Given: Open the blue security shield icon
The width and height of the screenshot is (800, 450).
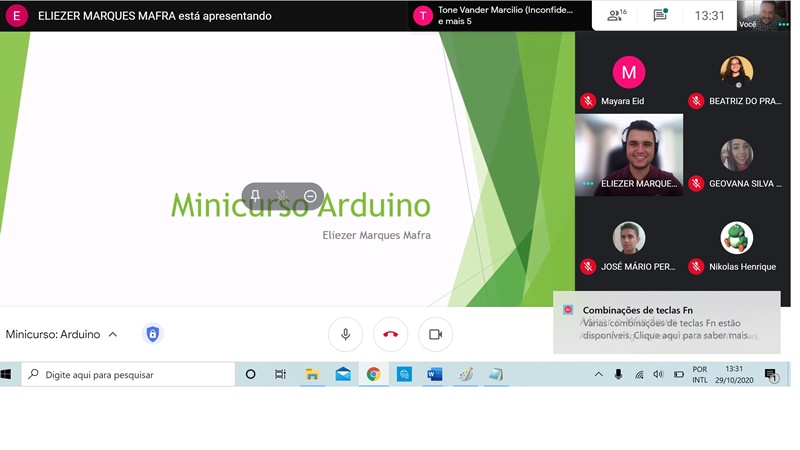Looking at the screenshot, I should (x=153, y=334).
